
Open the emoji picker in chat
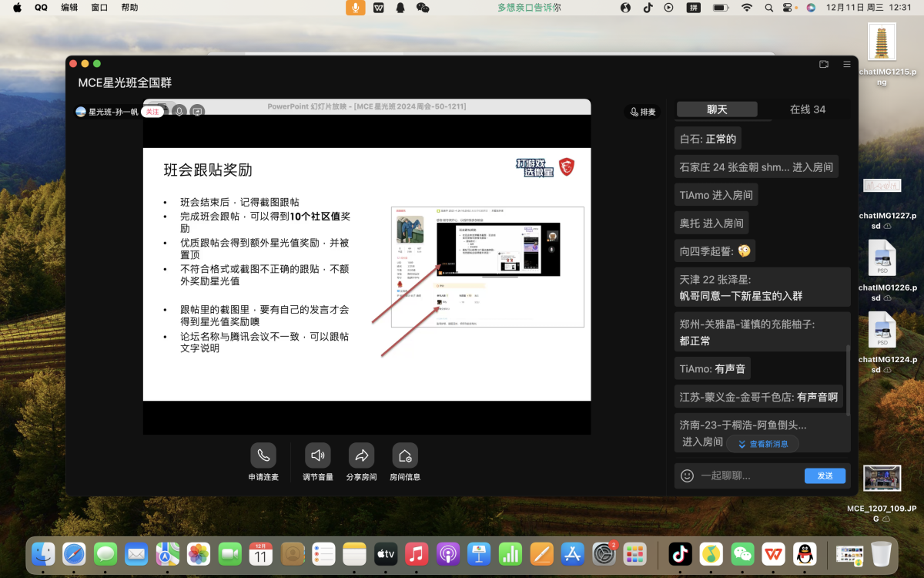click(x=688, y=476)
